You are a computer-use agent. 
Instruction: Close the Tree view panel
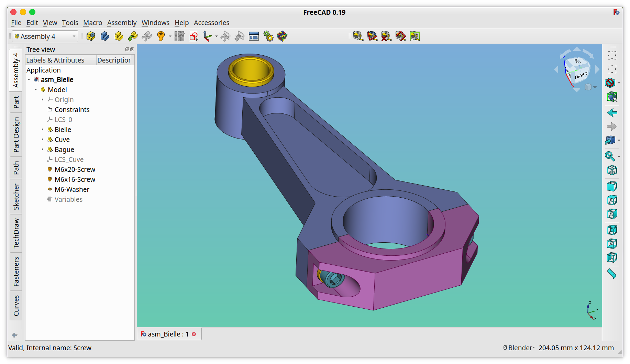[132, 49]
